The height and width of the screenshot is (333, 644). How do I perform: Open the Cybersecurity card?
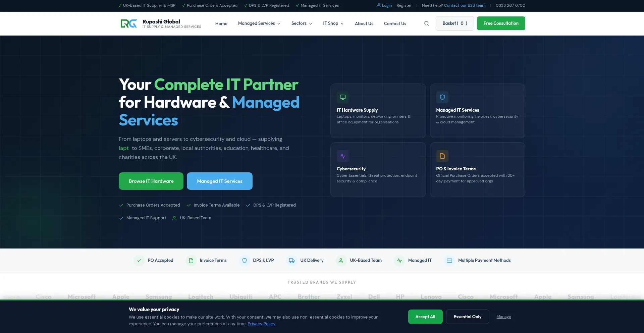click(378, 170)
